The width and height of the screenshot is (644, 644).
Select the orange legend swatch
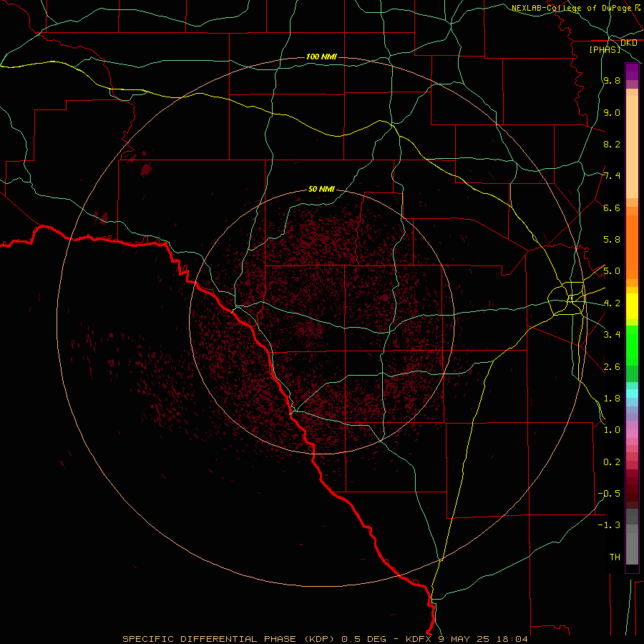[x=632, y=248]
